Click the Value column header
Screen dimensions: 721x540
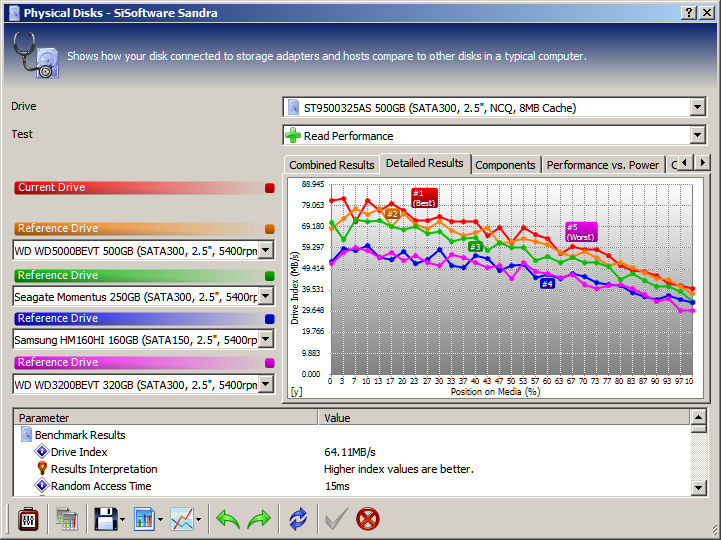coord(504,418)
